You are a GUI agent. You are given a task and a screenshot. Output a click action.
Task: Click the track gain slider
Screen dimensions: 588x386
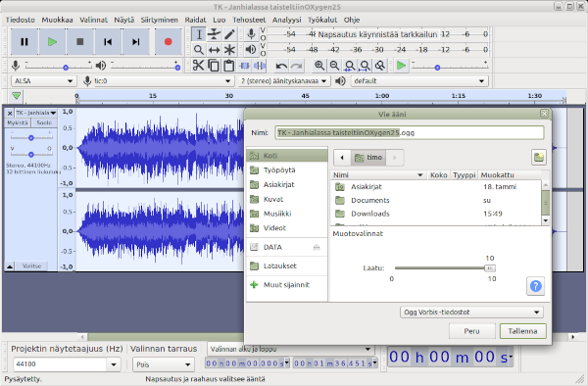pyautogui.click(x=31, y=138)
